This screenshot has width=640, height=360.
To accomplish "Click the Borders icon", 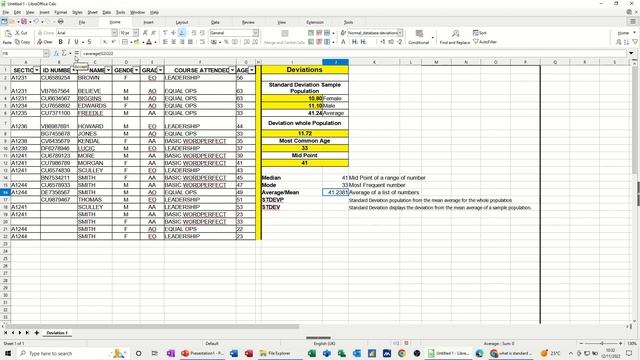I will [125, 42].
